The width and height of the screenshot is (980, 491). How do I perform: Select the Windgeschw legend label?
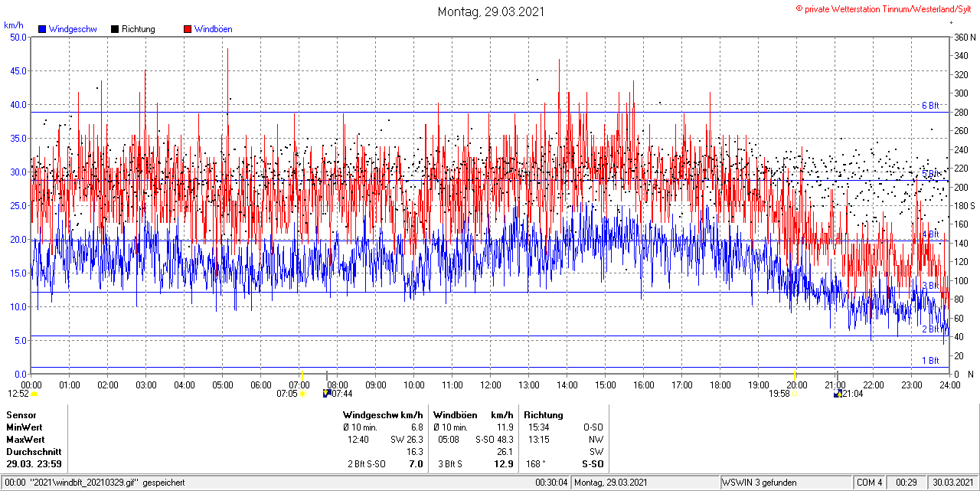click(72, 29)
